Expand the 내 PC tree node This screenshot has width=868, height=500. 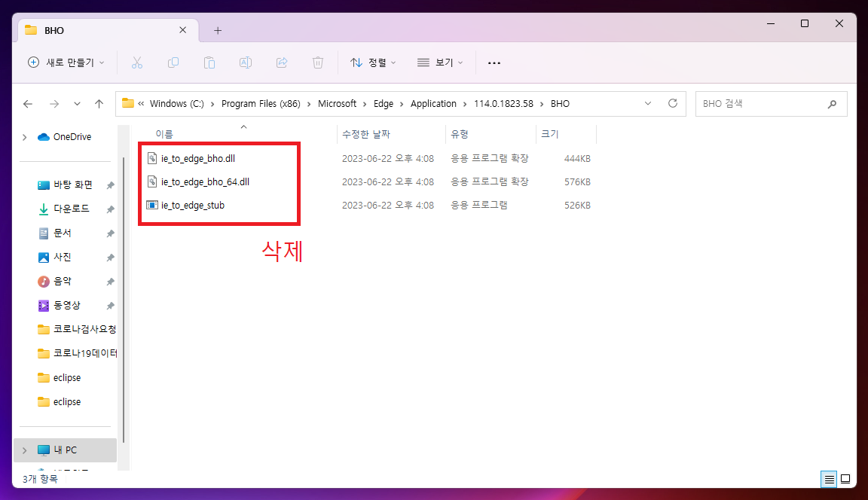coord(24,450)
